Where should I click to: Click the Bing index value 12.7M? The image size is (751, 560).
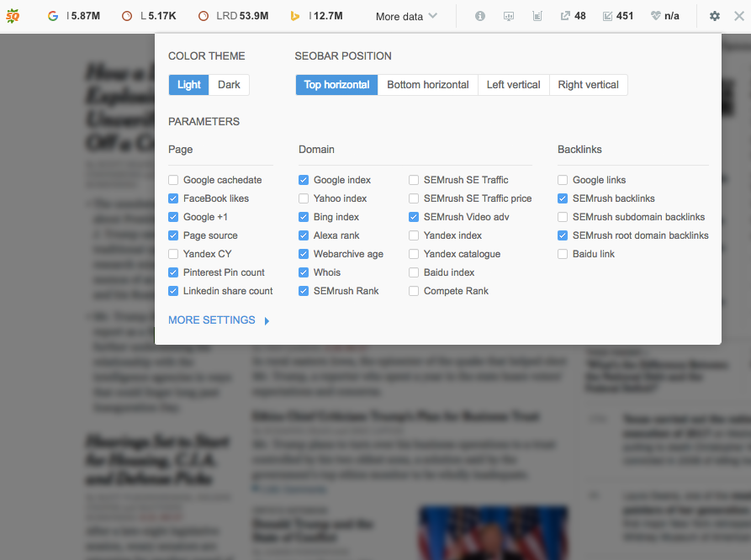[x=328, y=16]
